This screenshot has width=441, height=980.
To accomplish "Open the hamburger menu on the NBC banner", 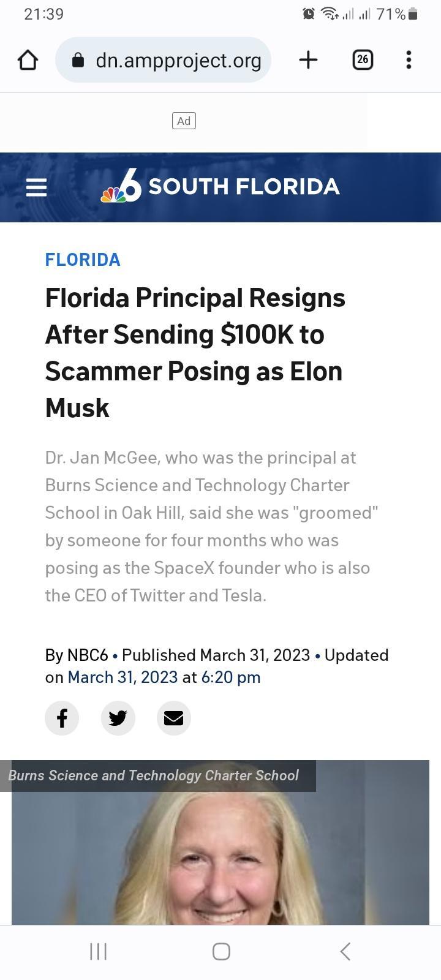I will (x=36, y=187).
